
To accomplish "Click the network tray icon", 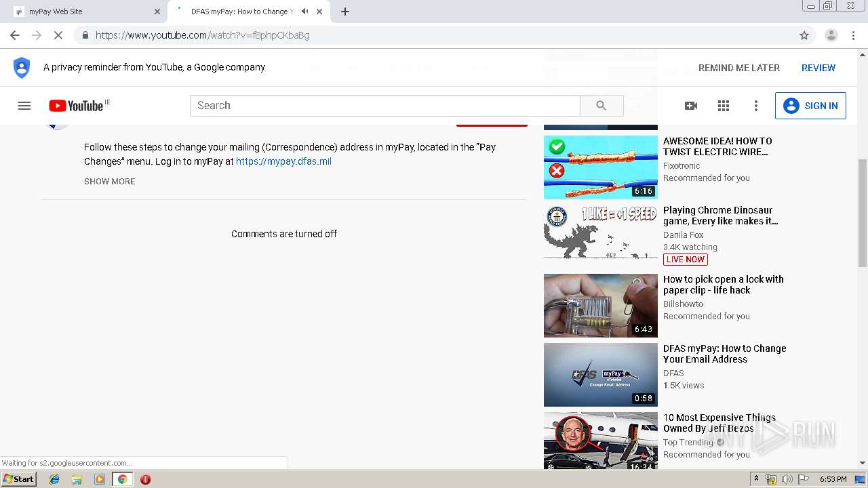I will tap(771, 479).
